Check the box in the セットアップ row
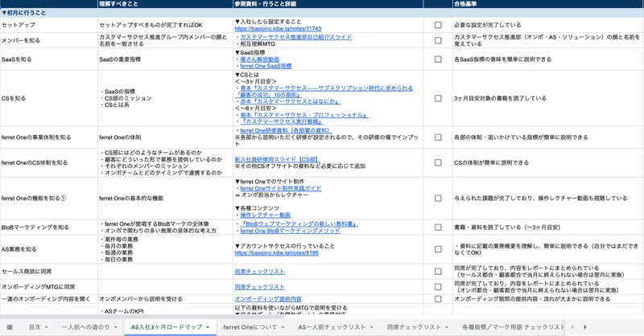Viewport: 644px width, 336px height. click(438, 25)
